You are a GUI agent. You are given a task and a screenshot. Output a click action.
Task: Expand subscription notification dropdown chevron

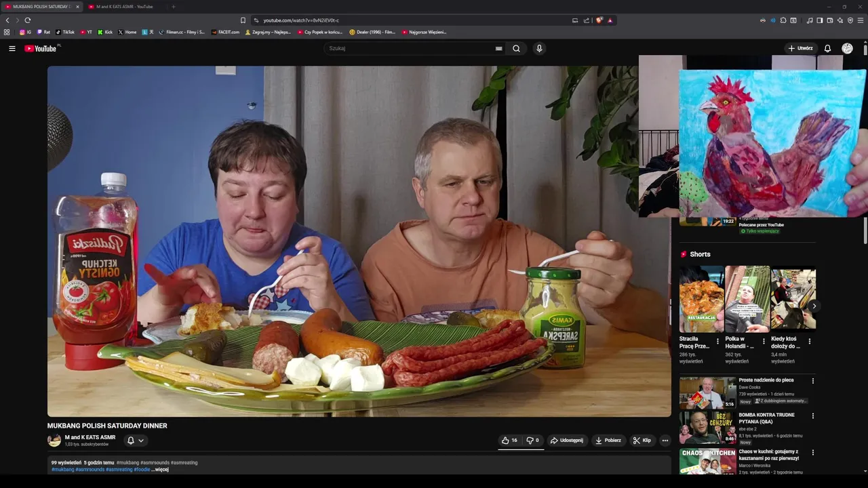[141, 441]
